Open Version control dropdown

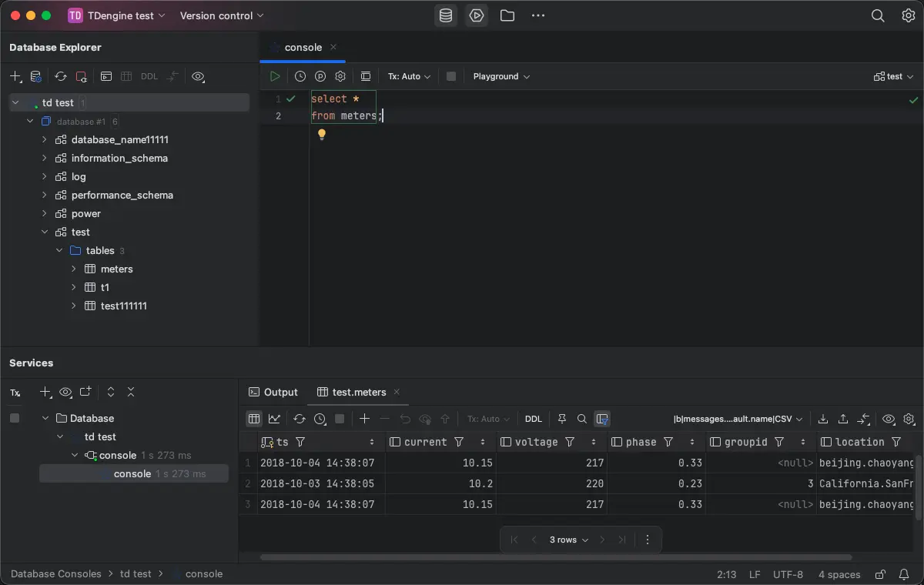(222, 15)
